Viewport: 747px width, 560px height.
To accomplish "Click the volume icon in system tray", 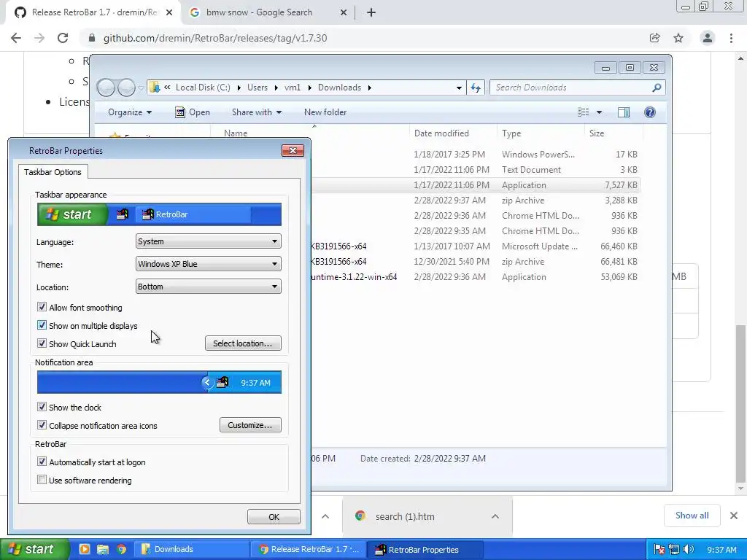I will point(689,550).
